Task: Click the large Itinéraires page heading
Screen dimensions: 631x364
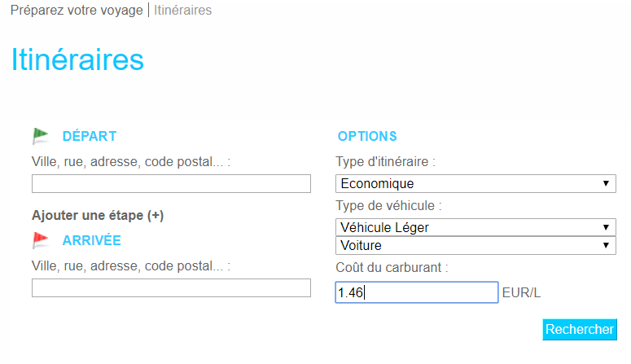Action: pyautogui.click(x=77, y=60)
